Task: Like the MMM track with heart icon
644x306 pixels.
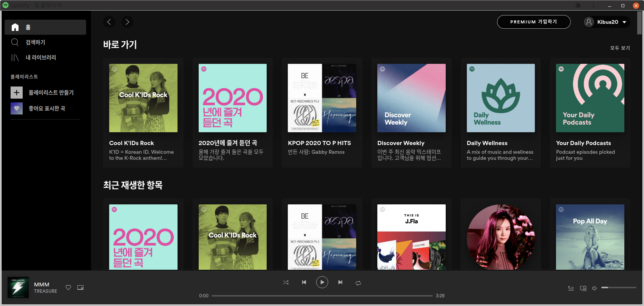Action: pyautogui.click(x=68, y=287)
